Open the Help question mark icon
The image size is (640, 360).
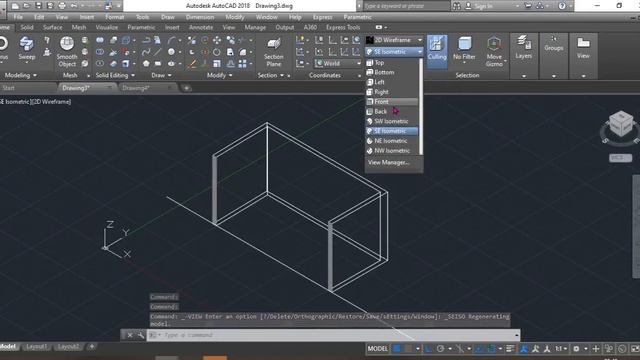(x=562, y=6)
